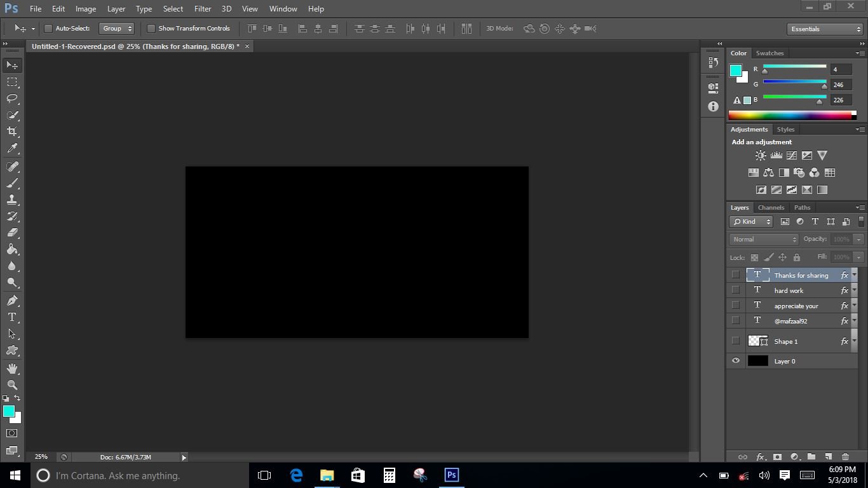This screenshot has width=868, height=488.
Task: Click the zoom percentage field
Action: (41, 457)
